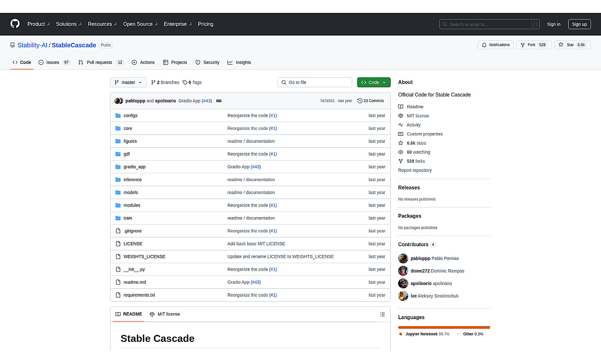The width and height of the screenshot is (601, 364).
Task: Open the requirements.txt file
Action: click(x=139, y=295)
